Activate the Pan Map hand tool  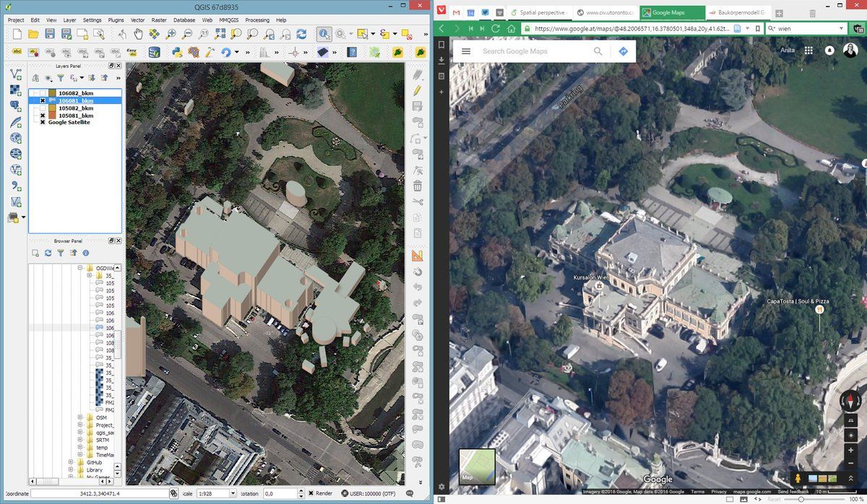138,34
